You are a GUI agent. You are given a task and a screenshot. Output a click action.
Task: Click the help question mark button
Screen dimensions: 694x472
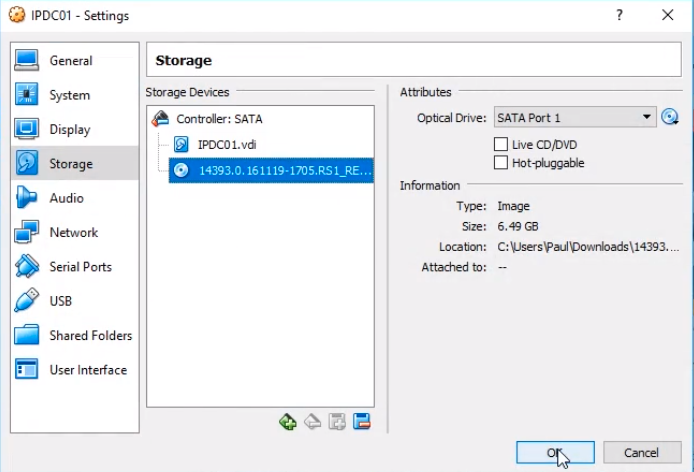[x=620, y=16]
